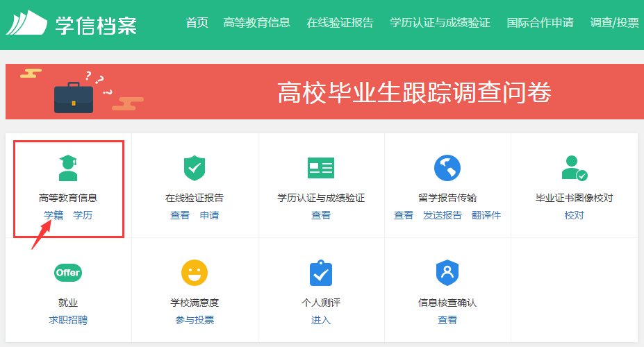
Task: Click the yellow smiley face icon
Action: coord(195,273)
